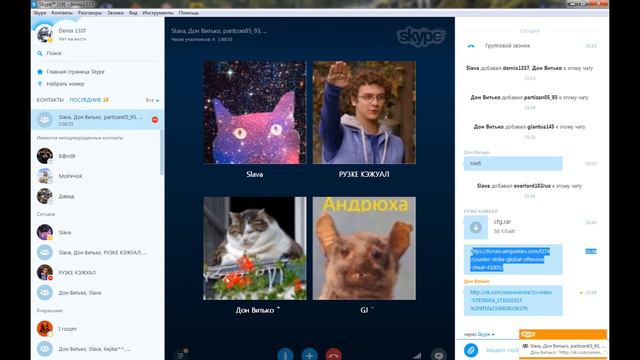
Task: Click the sidebar contact list scrollbar
Action: (x=162, y=152)
